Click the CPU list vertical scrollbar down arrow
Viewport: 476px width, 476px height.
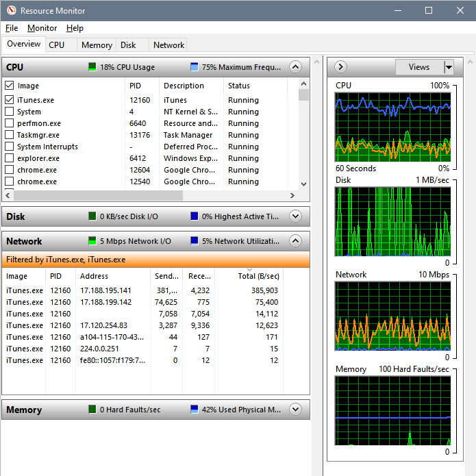pyautogui.click(x=304, y=184)
